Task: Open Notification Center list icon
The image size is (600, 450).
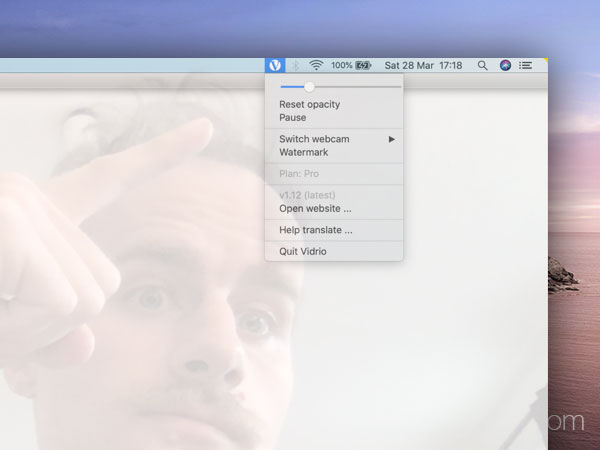Action: [x=525, y=65]
